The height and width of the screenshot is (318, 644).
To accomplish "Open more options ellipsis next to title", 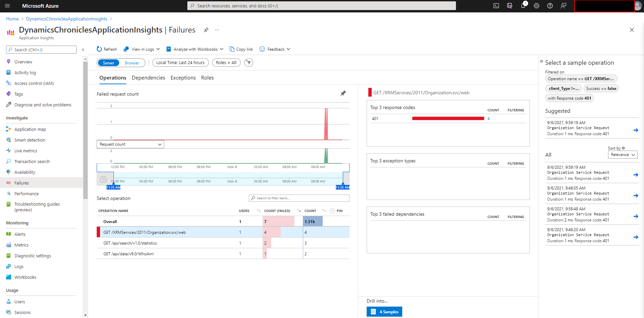I will 217,30.
